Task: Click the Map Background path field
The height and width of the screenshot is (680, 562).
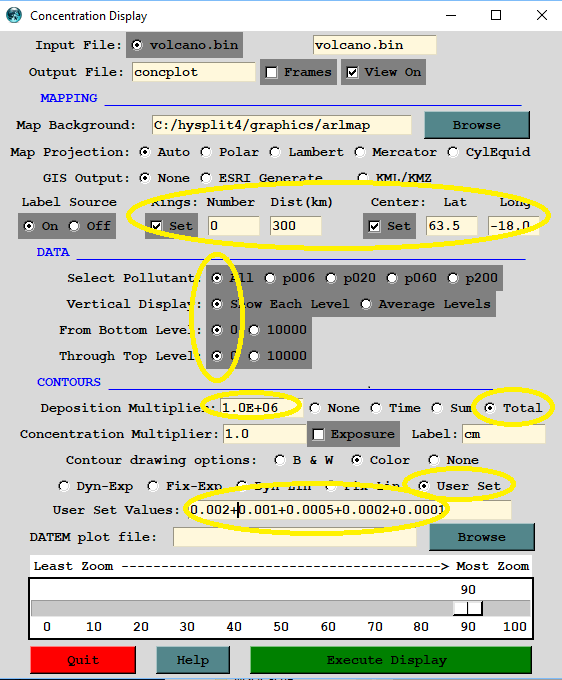Action: point(281,125)
